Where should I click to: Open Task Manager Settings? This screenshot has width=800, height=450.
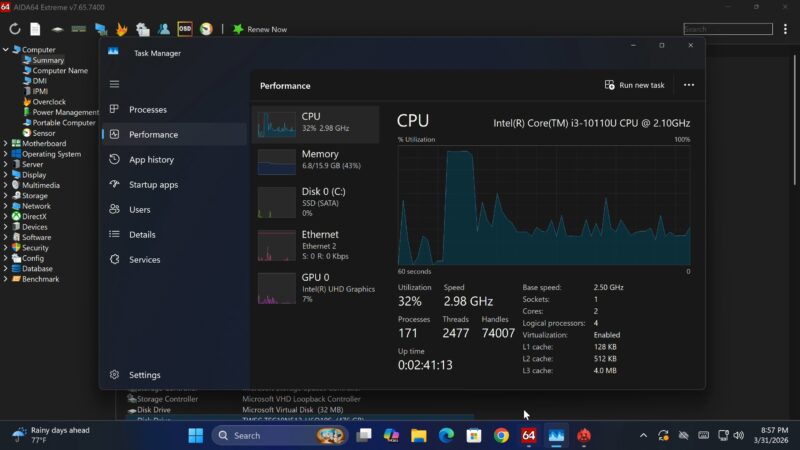[x=174, y=374]
